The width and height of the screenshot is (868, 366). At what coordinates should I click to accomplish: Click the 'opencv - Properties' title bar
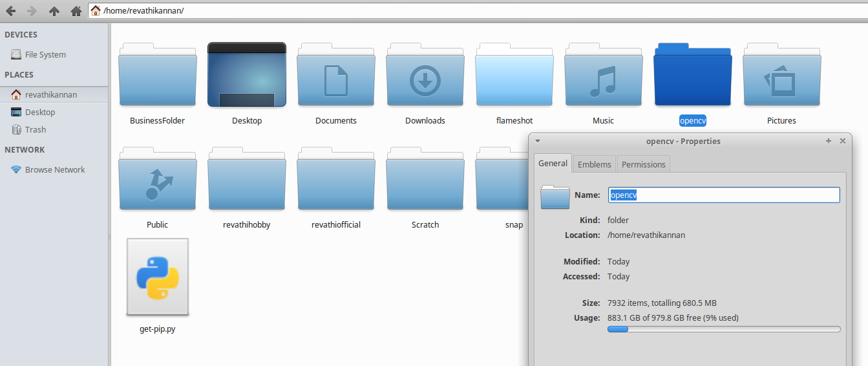pyautogui.click(x=683, y=141)
